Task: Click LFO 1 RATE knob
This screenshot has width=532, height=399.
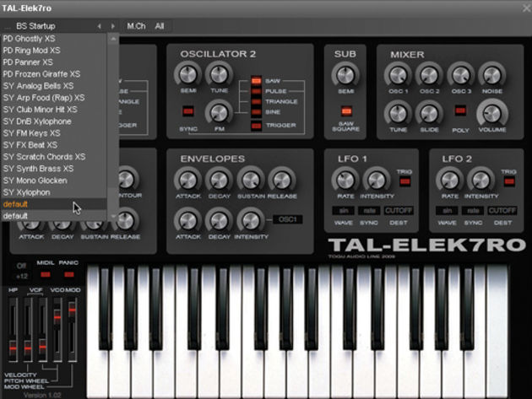Action: coord(345,180)
